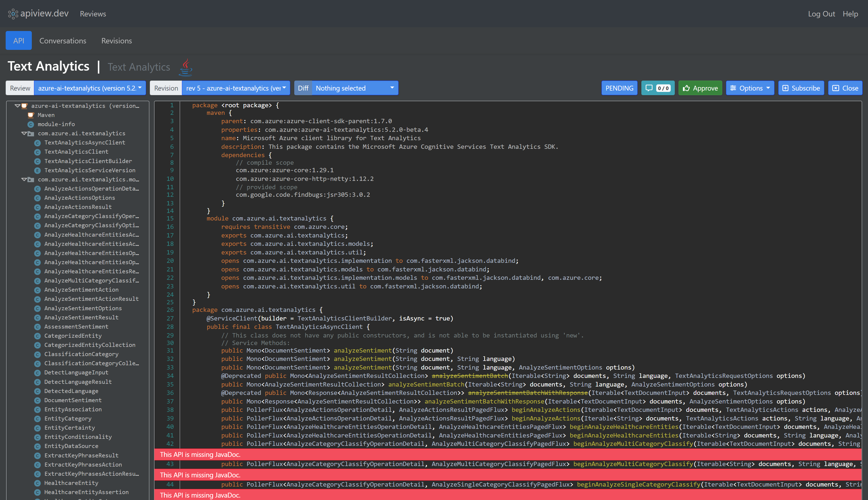Switch to the Revisions tab
Viewport: 868px width, 500px height.
coord(116,40)
